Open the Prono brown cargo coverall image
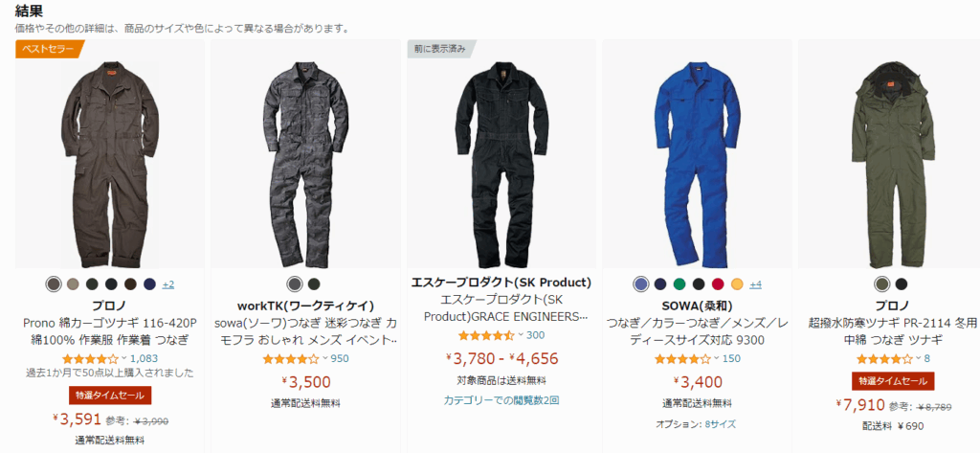The width and height of the screenshot is (980, 453). click(x=110, y=156)
